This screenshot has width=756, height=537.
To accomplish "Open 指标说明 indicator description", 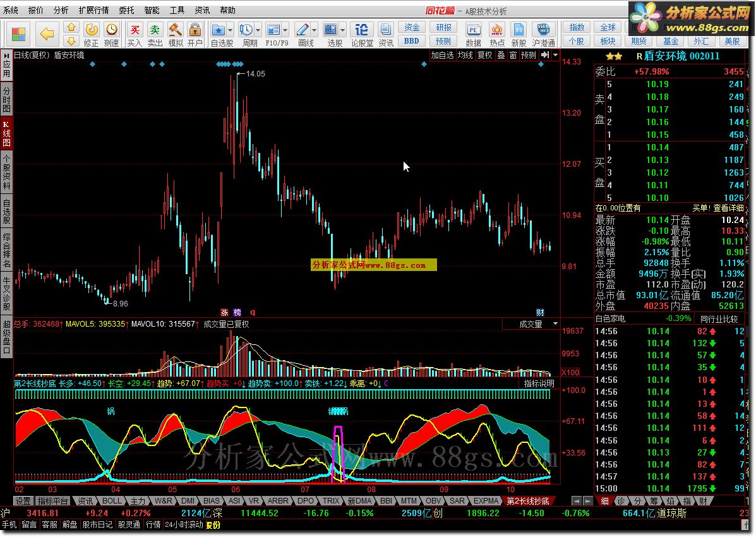I will pos(539,383).
